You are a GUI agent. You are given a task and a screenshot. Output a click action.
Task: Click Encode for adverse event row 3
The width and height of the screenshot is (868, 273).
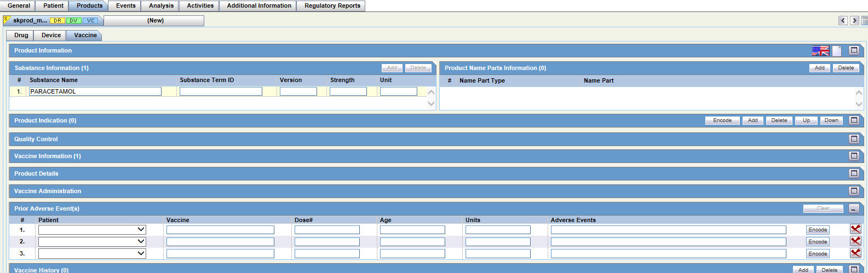[x=818, y=254]
